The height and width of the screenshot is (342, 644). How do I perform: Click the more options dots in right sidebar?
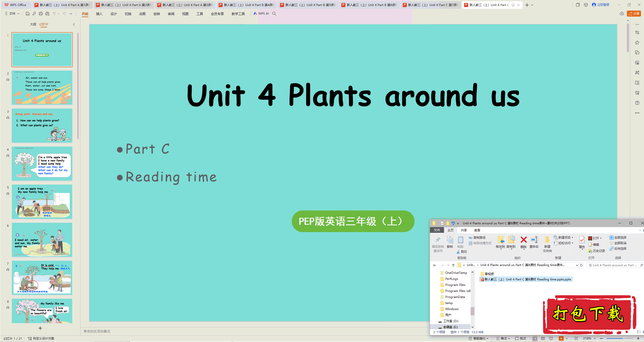(637, 113)
